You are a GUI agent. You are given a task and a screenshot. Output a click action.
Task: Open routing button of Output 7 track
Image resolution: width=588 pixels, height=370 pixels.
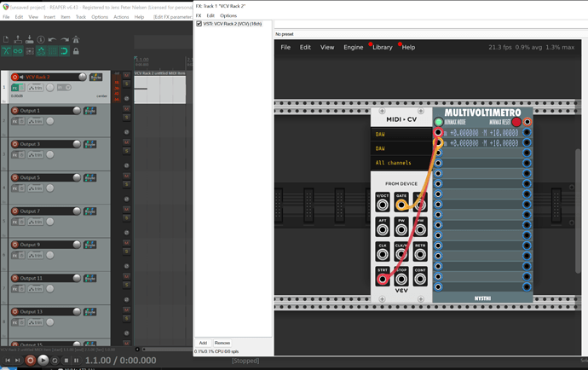tap(90, 211)
